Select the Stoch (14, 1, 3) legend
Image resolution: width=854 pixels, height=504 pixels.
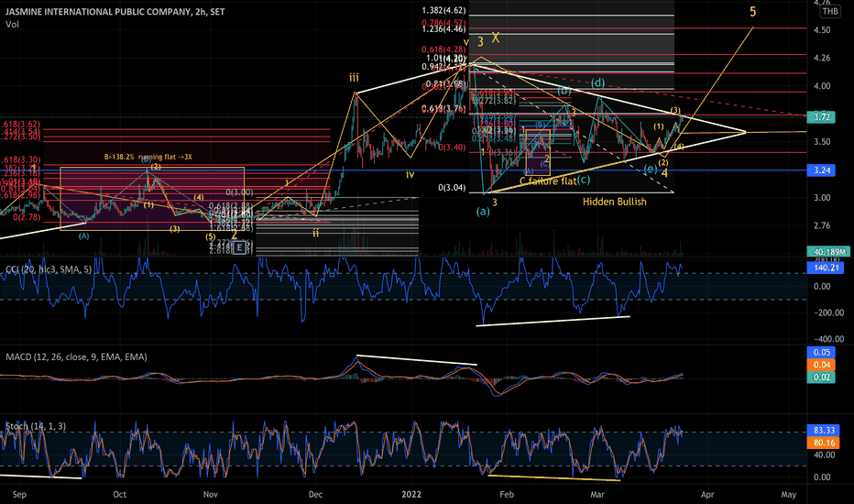[36, 426]
